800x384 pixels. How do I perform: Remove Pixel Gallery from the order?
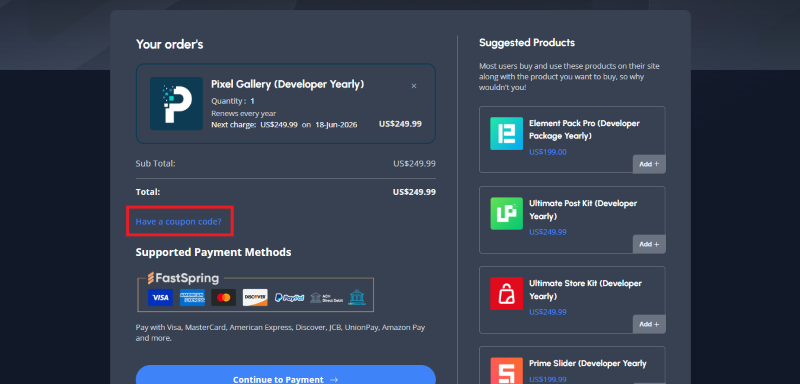414,86
